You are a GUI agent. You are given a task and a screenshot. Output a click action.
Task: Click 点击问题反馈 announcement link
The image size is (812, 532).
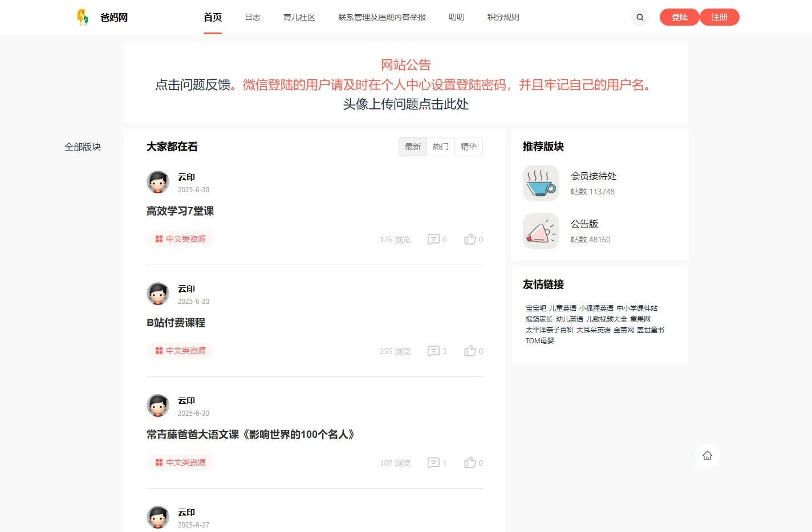193,84
